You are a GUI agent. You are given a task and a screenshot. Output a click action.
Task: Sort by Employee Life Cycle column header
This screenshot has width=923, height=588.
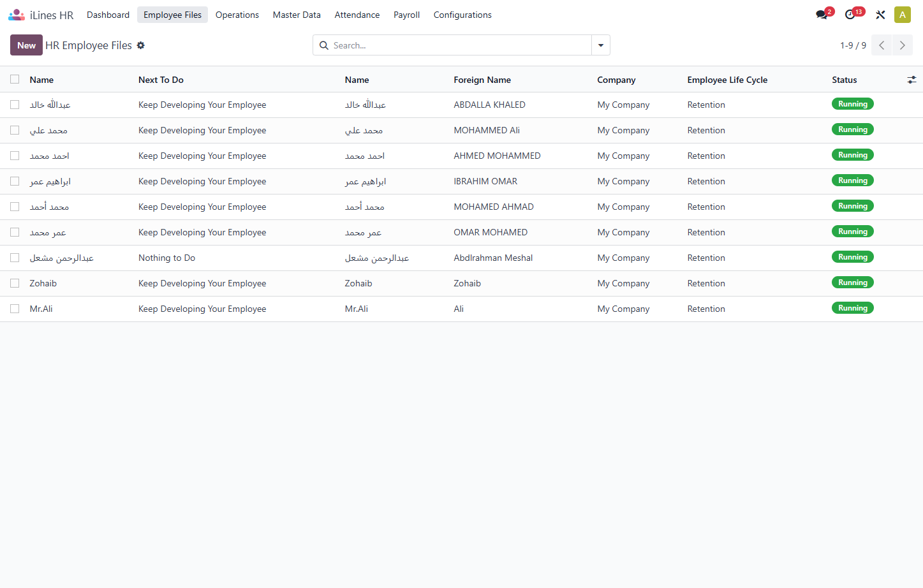[727, 80]
